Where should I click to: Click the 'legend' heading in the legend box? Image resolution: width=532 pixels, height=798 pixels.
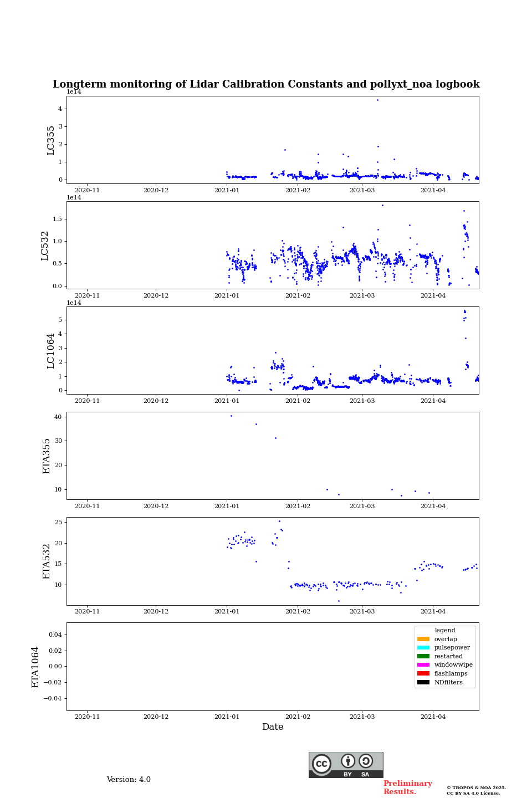(445, 630)
